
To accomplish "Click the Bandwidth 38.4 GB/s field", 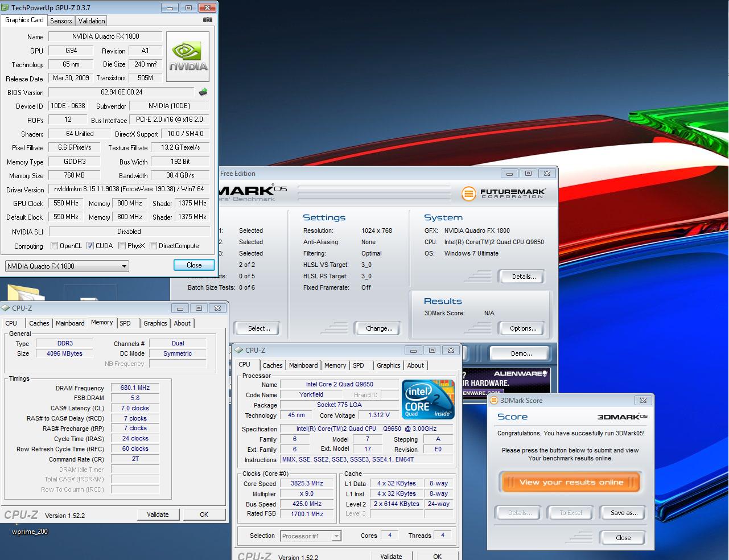I will [180, 175].
